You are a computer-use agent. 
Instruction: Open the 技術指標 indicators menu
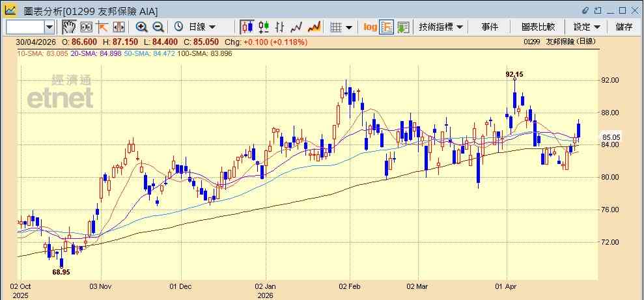(x=441, y=27)
